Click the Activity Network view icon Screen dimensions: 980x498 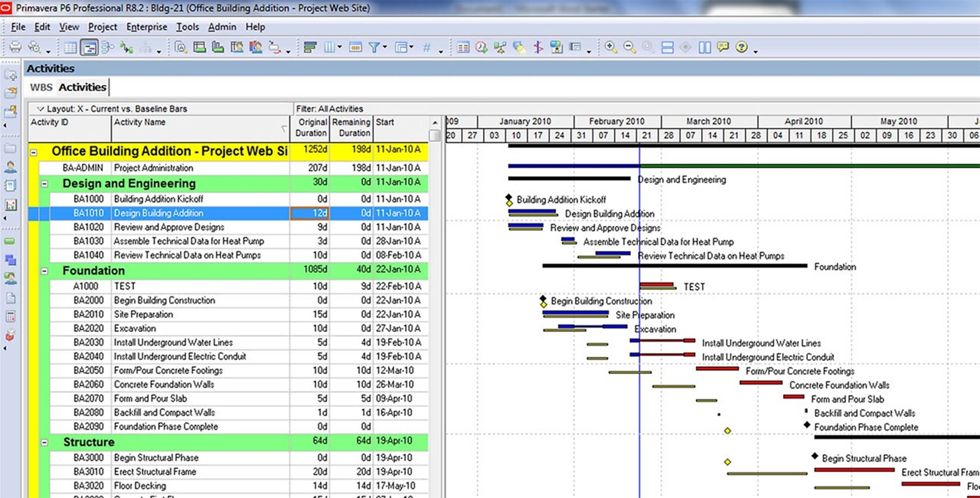[x=107, y=48]
